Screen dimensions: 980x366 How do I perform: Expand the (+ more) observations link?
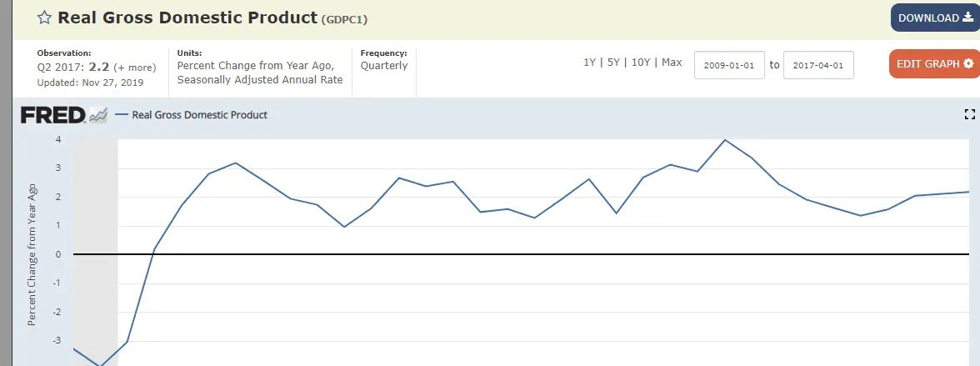coord(133,68)
